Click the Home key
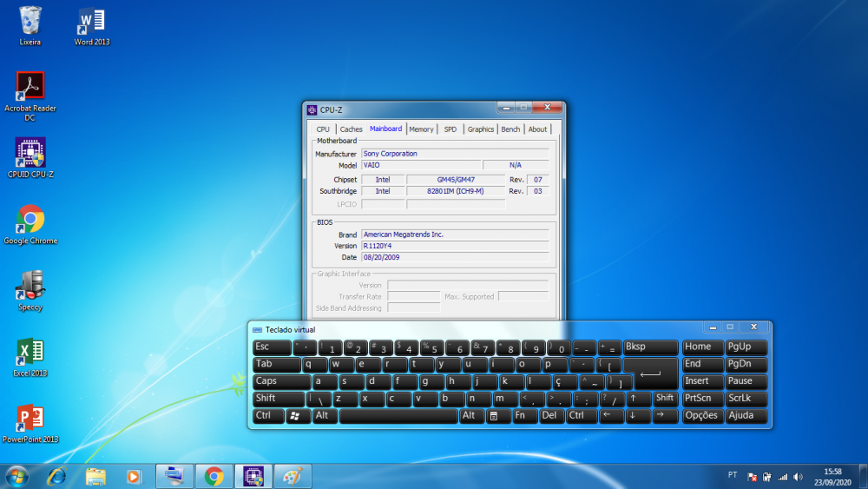 point(702,347)
